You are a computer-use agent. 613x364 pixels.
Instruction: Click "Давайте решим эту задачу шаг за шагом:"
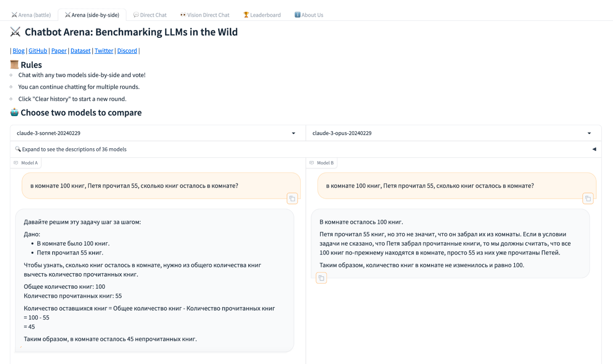coord(82,222)
